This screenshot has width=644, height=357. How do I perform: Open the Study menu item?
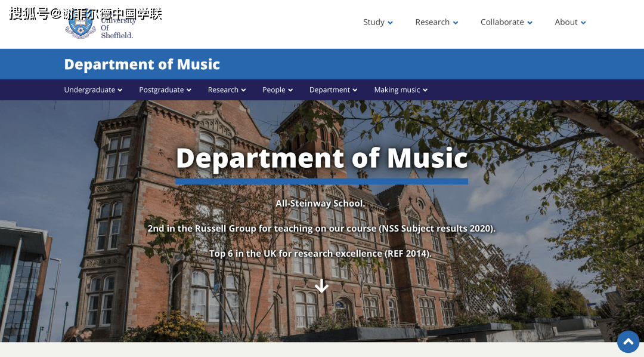coord(374,22)
